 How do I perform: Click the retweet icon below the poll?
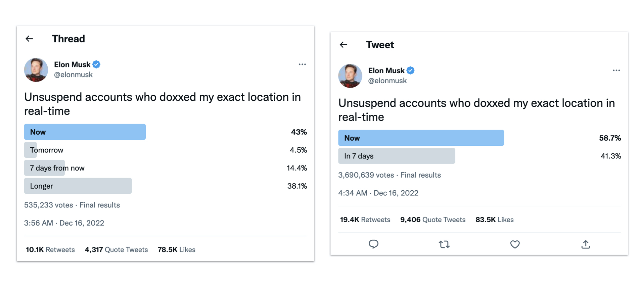pos(444,244)
